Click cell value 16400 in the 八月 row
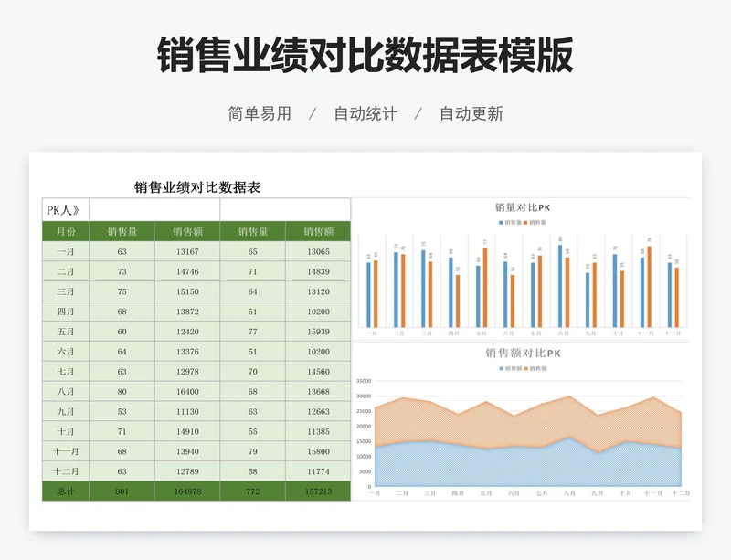 coord(187,392)
